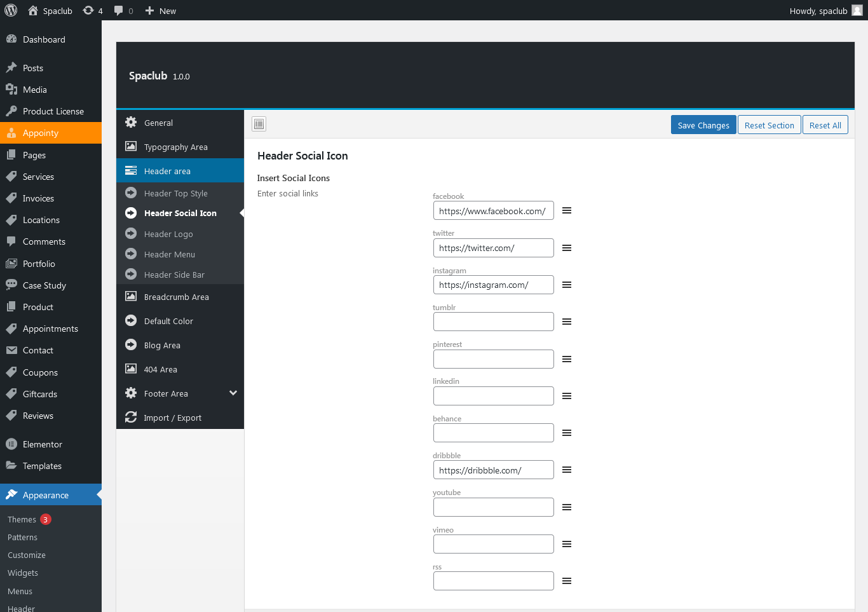Screen dimensions: 868x612
Task: Open Elementor in the sidebar
Action: point(51,444)
